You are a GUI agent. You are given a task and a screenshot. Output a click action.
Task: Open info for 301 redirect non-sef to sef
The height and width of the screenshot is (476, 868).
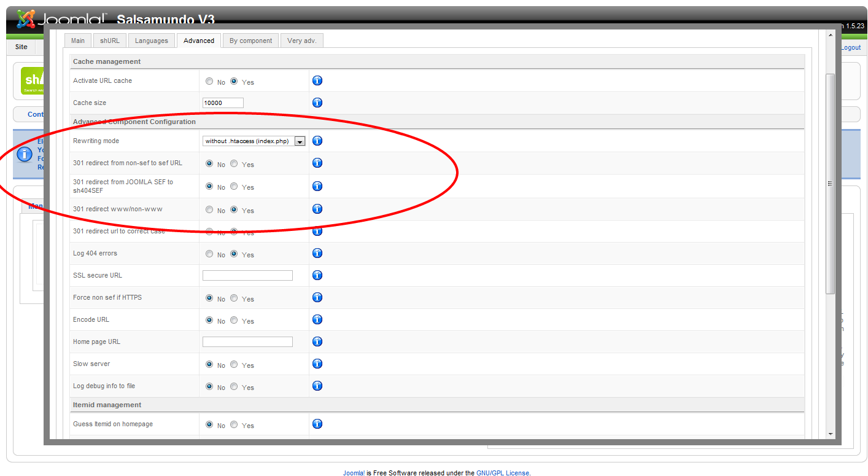click(x=317, y=163)
